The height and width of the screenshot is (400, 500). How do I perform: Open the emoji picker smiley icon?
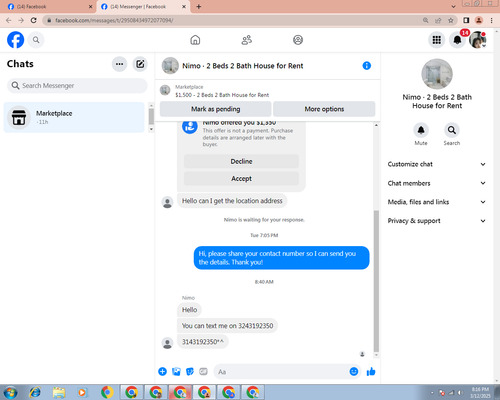[x=354, y=371]
